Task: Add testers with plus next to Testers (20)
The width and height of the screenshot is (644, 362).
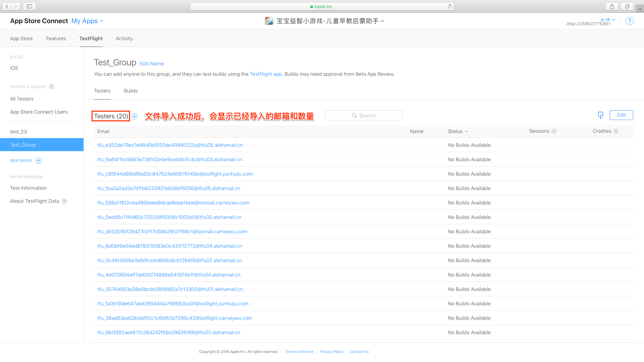Action: 135,116
